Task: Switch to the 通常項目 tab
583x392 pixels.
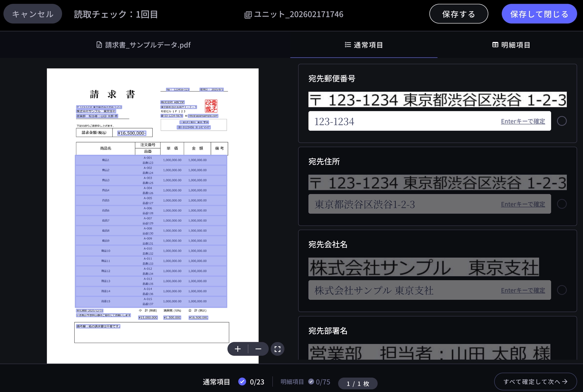Action: click(x=364, y=45)
